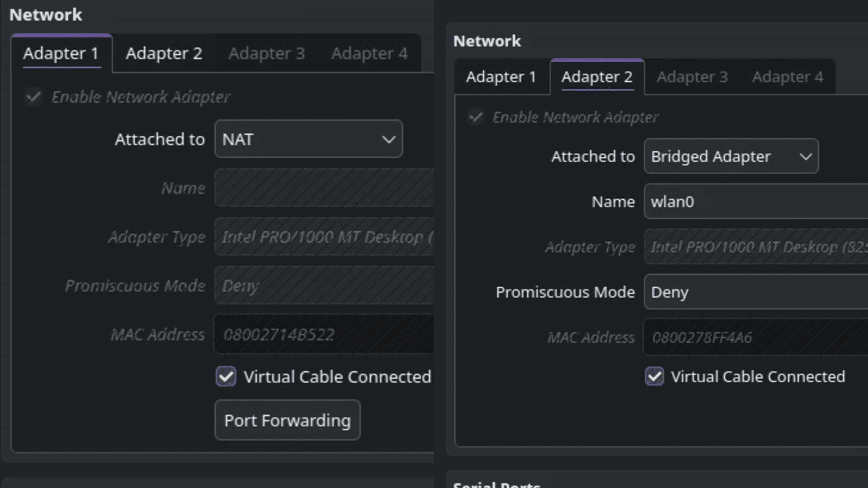
Task: Click the left panel Attached to label
Action: 160,139
